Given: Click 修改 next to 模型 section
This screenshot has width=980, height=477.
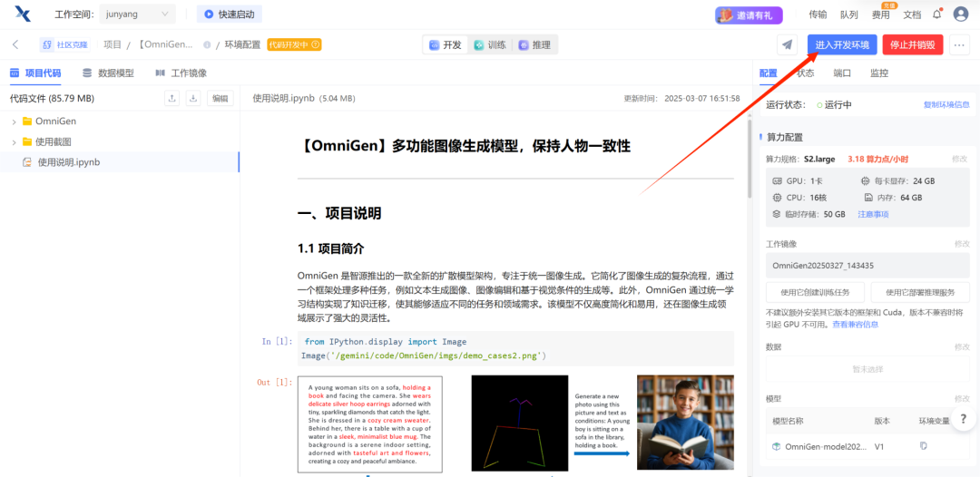Looking at the screenshot, I should coord(962,398).
